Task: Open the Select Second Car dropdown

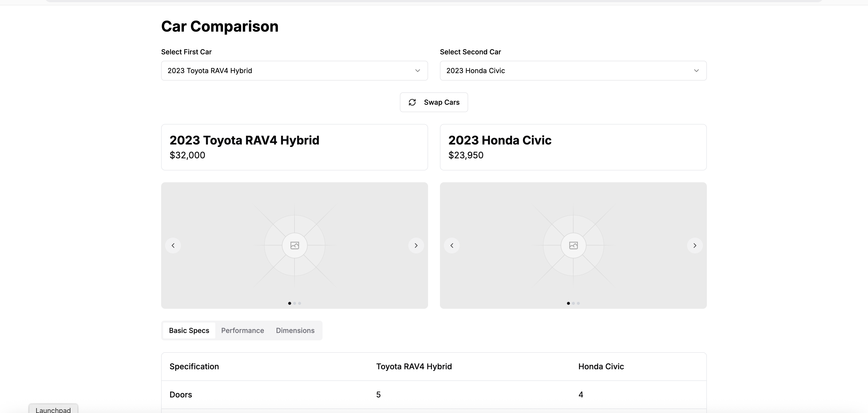Action: [x=573, y=71]
